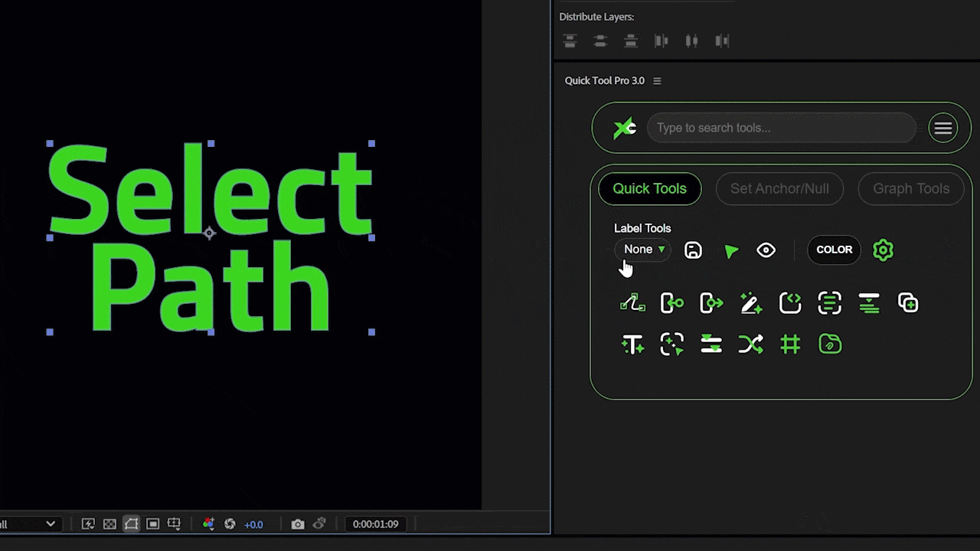Viewport: 980px width, 551px height.
Task: Open the grid and guide options dropdown
Action: coord(174,524)
